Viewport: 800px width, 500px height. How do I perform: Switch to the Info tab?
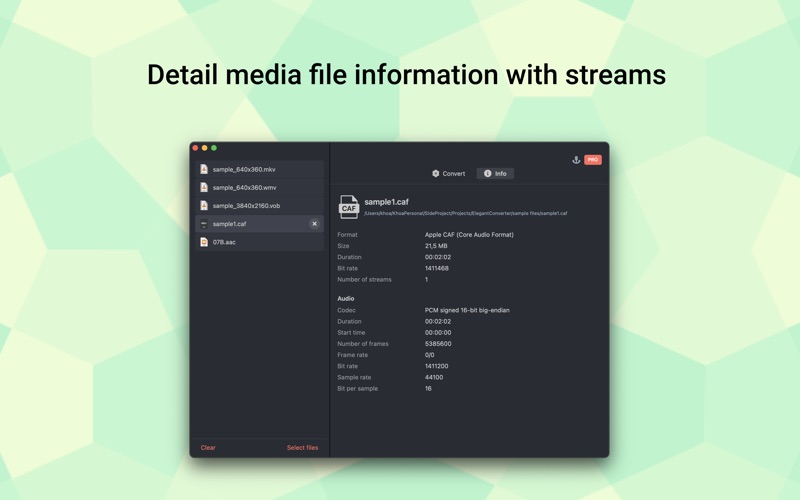coord(495,173)
